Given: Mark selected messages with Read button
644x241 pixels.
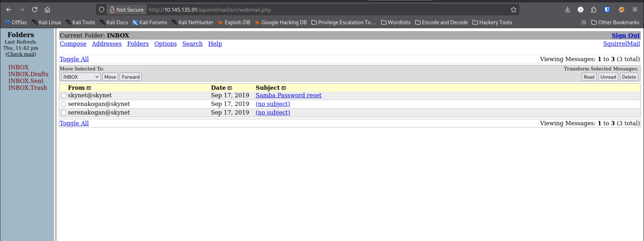Looking at the screenshot, I should pos(589,77).
